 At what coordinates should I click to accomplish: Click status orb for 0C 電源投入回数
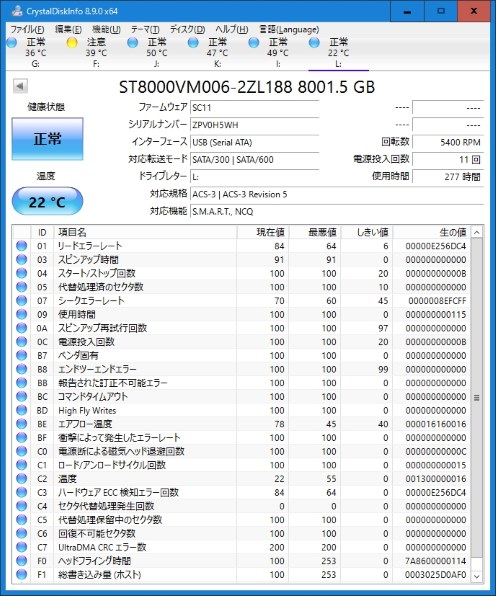[22, 342]
